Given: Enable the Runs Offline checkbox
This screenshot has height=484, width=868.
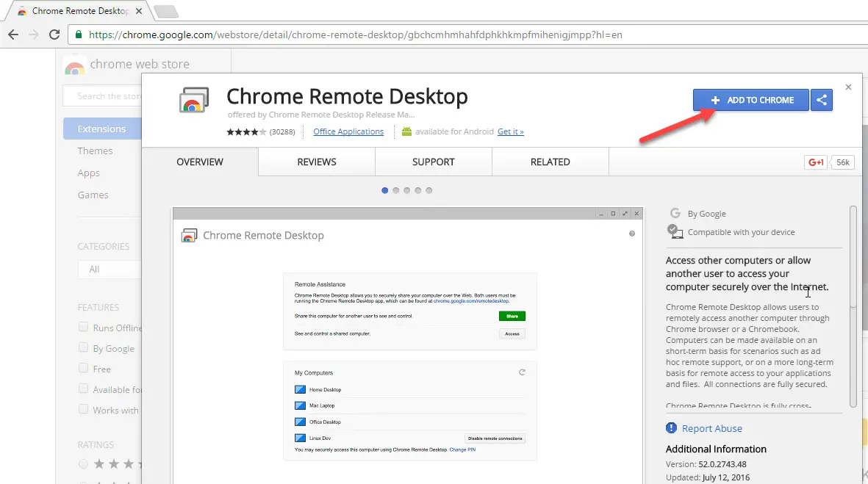Looking at the screenshot, I should pos(83,327).
